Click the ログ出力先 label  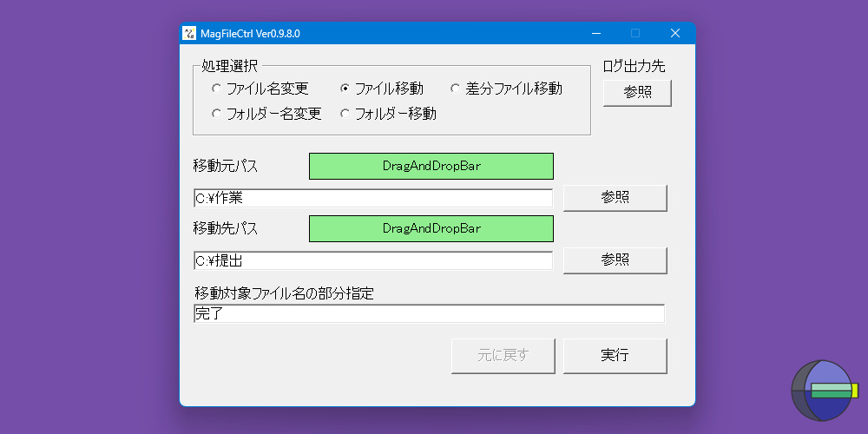coord(634,67)
